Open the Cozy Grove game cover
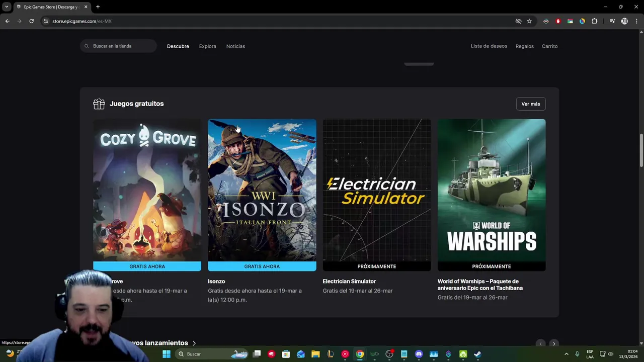This screenshot has height=362, width=644. pyautogui.click(x=147, y=190)
